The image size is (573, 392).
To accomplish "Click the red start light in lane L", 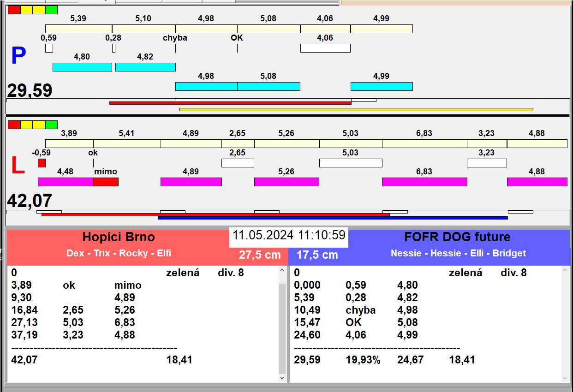I will [14, 125].
